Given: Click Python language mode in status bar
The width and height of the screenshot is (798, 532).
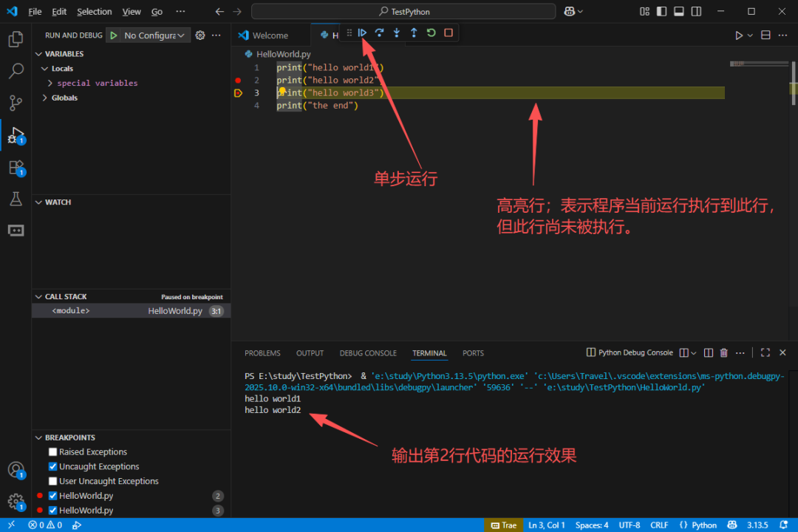Looking at the screenshot, I should (x=704, y=525).
